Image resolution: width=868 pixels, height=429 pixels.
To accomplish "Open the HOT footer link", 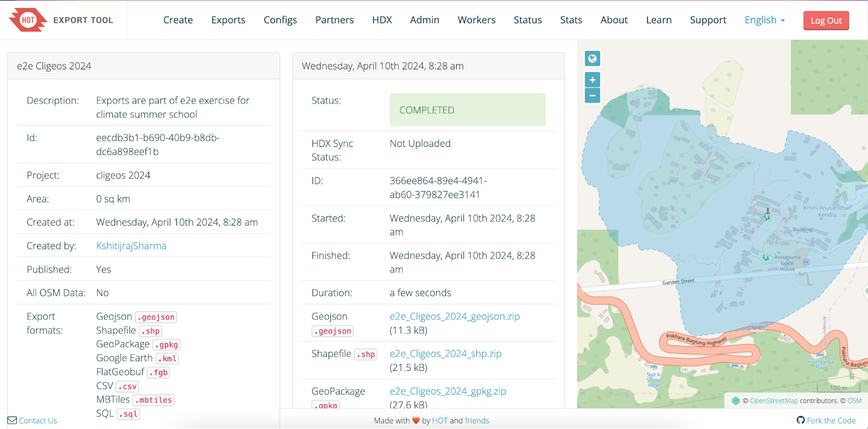I will coord(440,420).
